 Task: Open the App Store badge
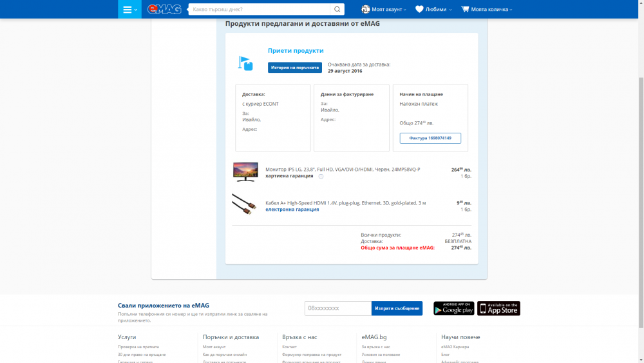click(x=498, y=308)
